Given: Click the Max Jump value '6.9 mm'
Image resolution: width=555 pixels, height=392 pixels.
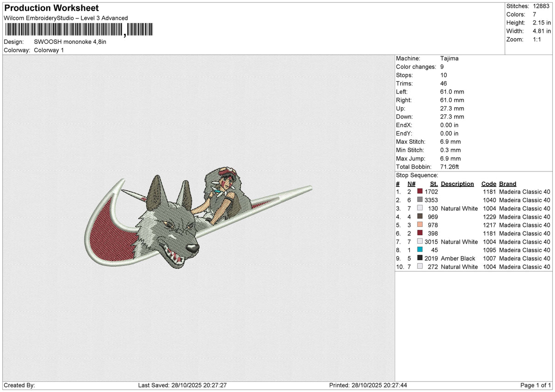Looking at the screenshot, I should (451, 159).
